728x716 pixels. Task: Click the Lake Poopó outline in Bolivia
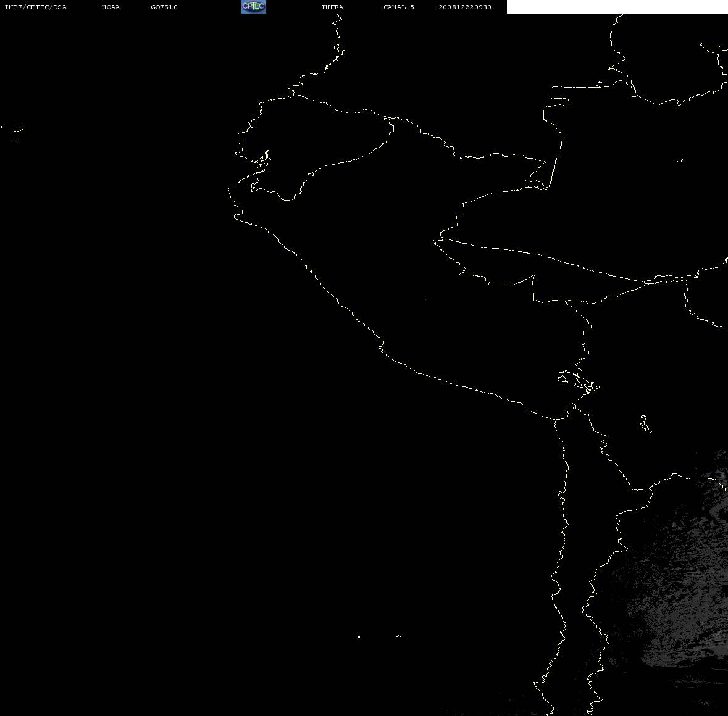pos(645,424)
